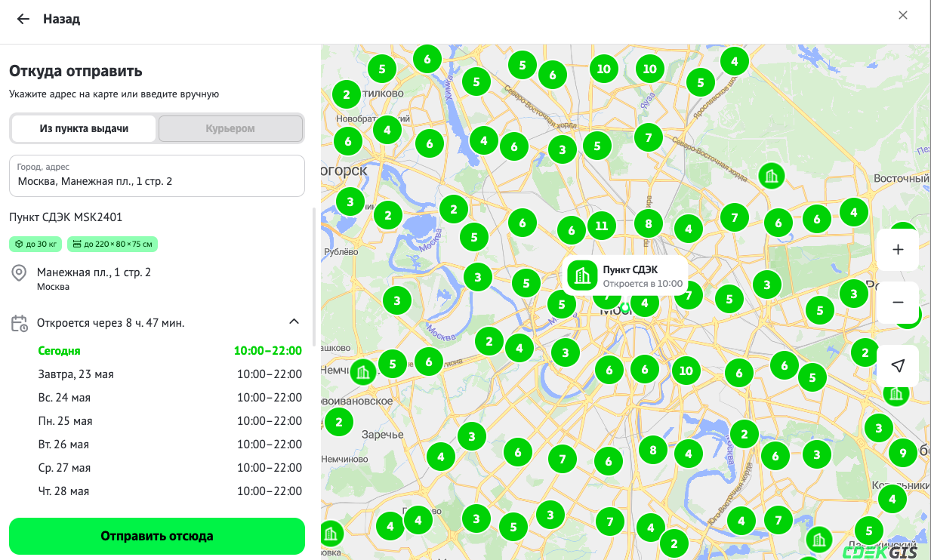Zoom out the map with minus button

(x=898, y=302)
